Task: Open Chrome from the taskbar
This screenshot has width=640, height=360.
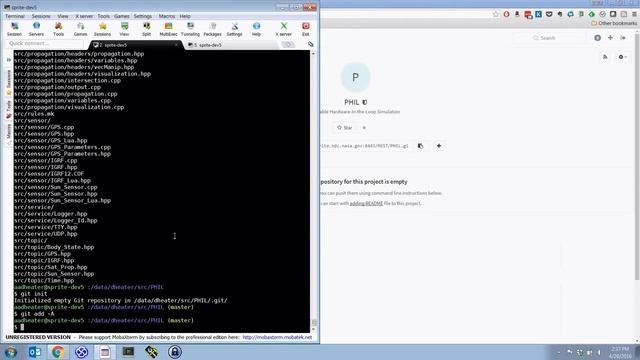Action: [58, 352]
